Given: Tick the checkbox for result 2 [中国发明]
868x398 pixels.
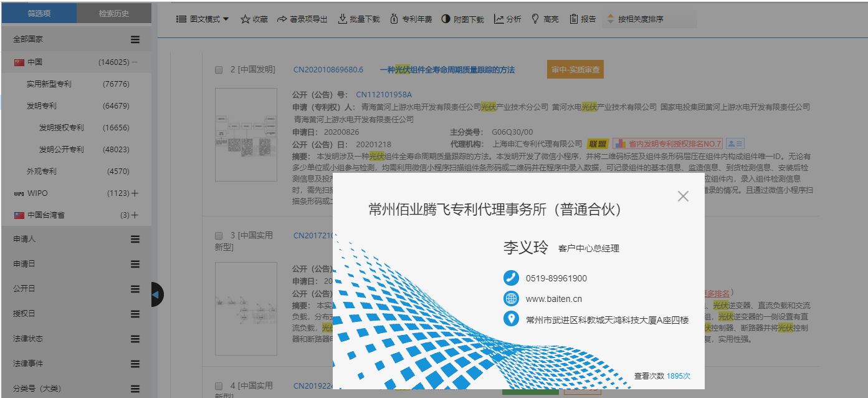Looking at the screenshot, I should [x=219, y=70].
